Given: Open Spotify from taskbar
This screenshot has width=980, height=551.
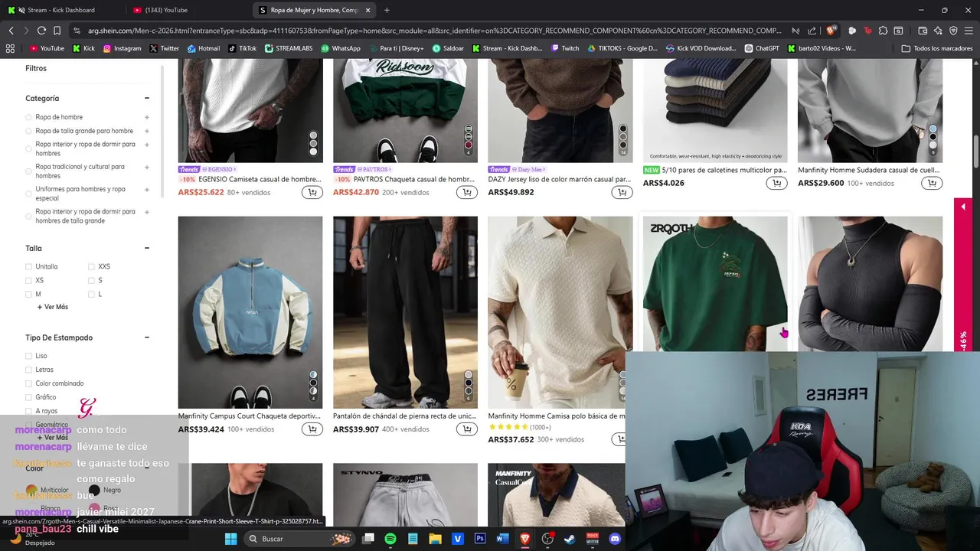Looking at the screenshot, I should click(x=390, y=539).
